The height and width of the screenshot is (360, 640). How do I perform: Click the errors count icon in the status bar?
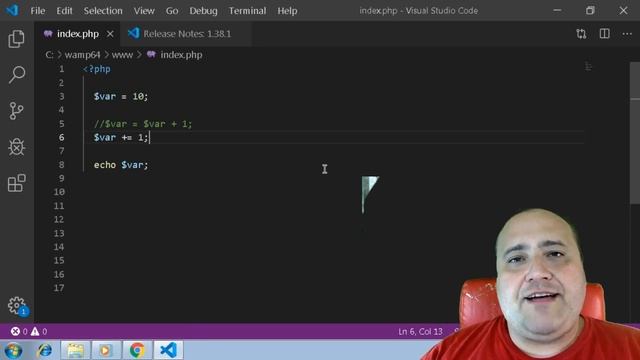coord(16,331)
